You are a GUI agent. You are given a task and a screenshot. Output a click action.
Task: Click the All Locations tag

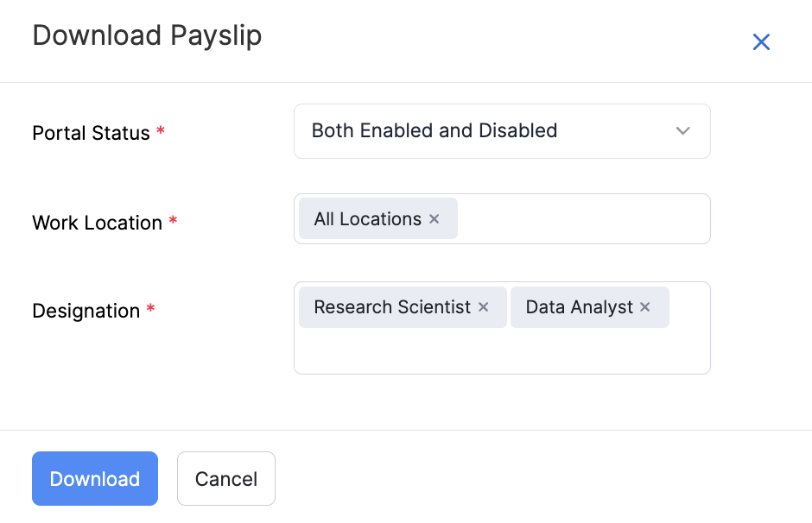pyautogui.click(x=367, y=218)
